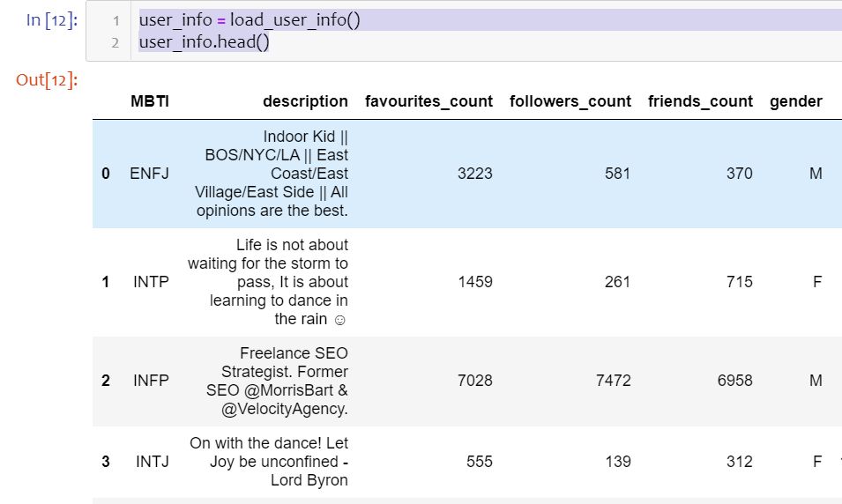
Task: Click favourites count value 555
Action: pos(480,462)
